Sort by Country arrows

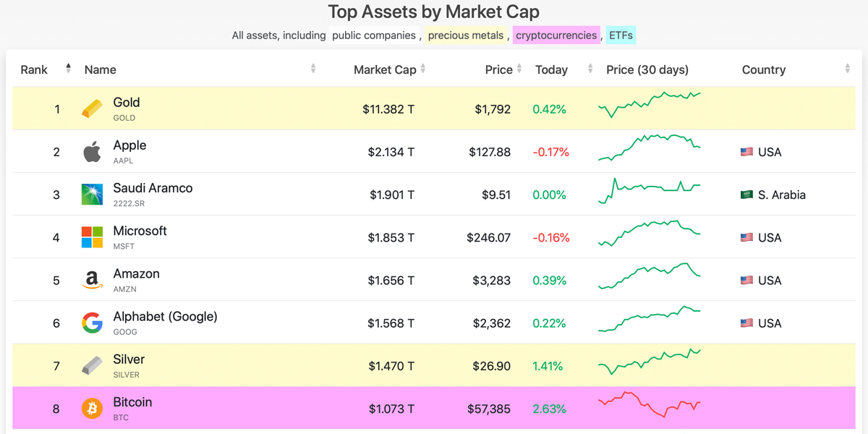click(847, 69)
